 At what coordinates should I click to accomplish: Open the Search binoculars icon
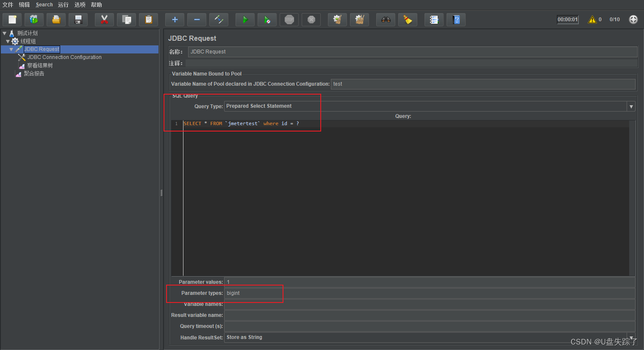(x=386, y=19)
